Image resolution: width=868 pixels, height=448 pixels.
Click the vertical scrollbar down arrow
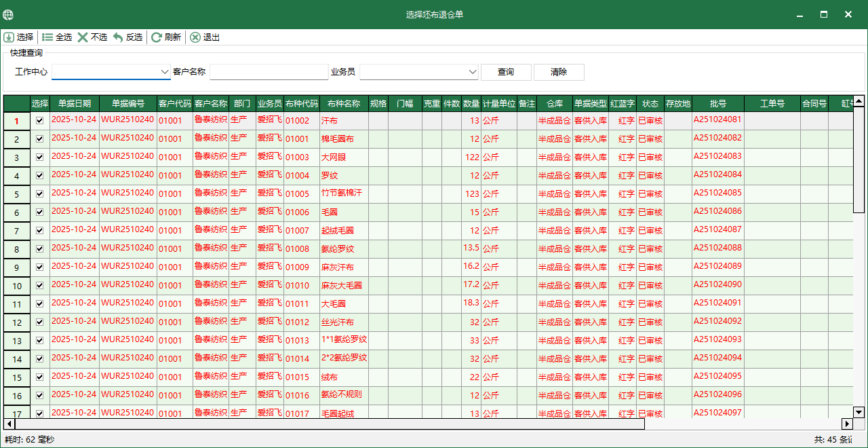pyautogui.click(x=857, y=411)
